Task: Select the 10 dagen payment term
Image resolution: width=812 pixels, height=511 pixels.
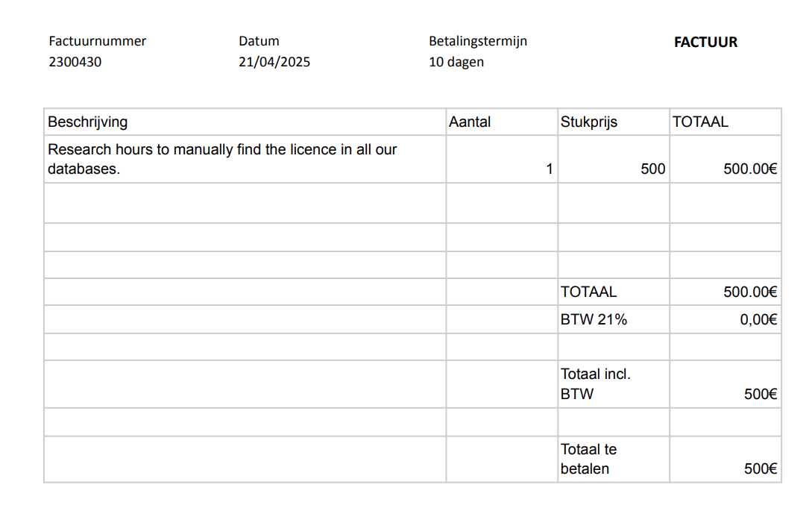Action: tap(456, 62)
